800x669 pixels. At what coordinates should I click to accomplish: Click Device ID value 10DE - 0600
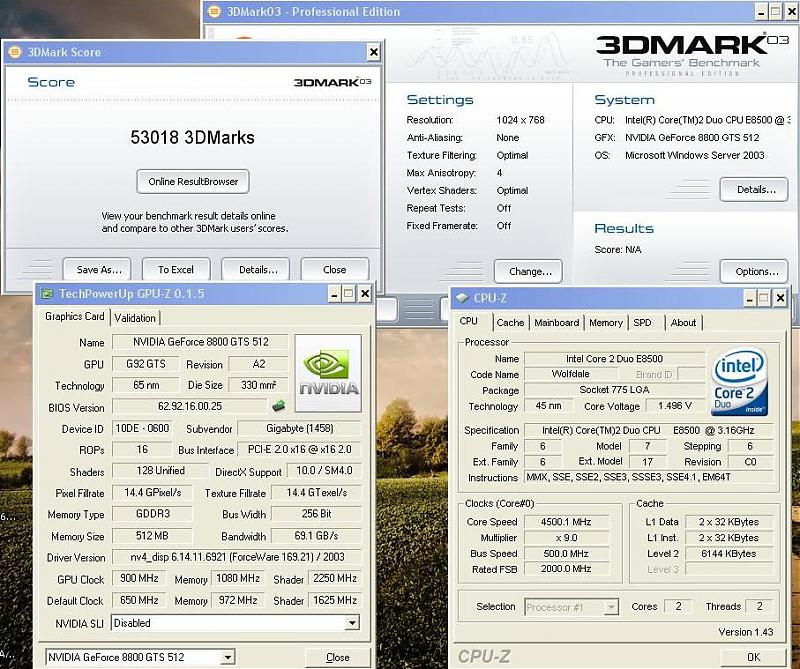pos(142,428)
